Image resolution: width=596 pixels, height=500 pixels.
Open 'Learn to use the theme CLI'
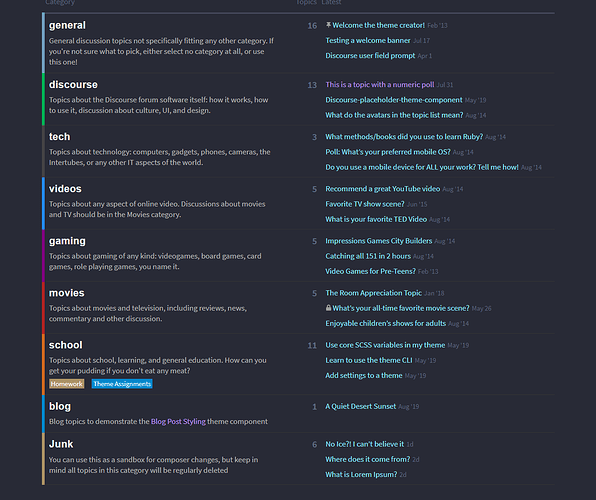[369, 360]
